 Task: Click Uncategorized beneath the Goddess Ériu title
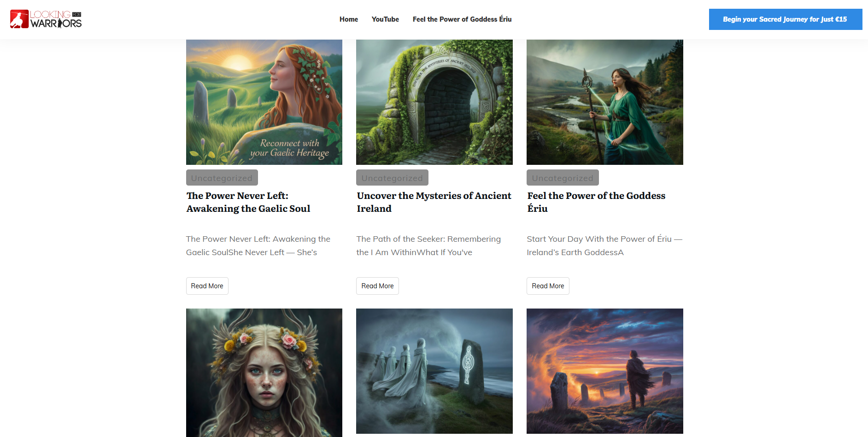(563, 177)
